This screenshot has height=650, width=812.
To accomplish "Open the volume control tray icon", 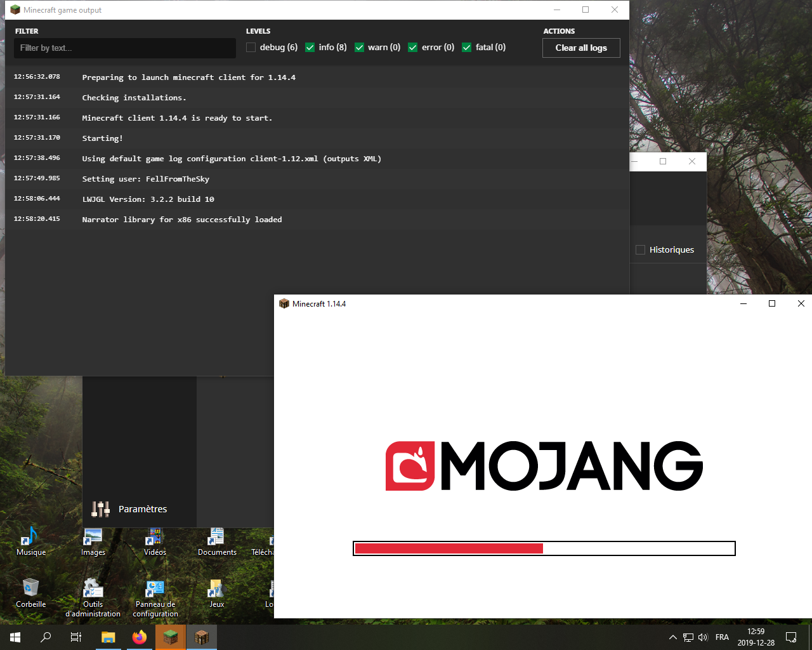I will pyautogui.click(x=703, y=637).
